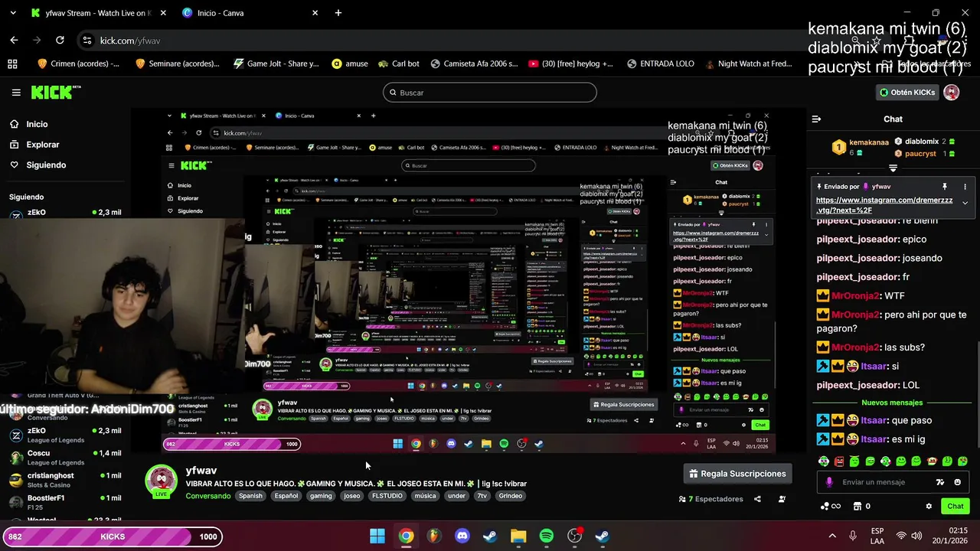Open the Explorar sidebar item
Screen dimensions: 980x551
pos(34,145)
